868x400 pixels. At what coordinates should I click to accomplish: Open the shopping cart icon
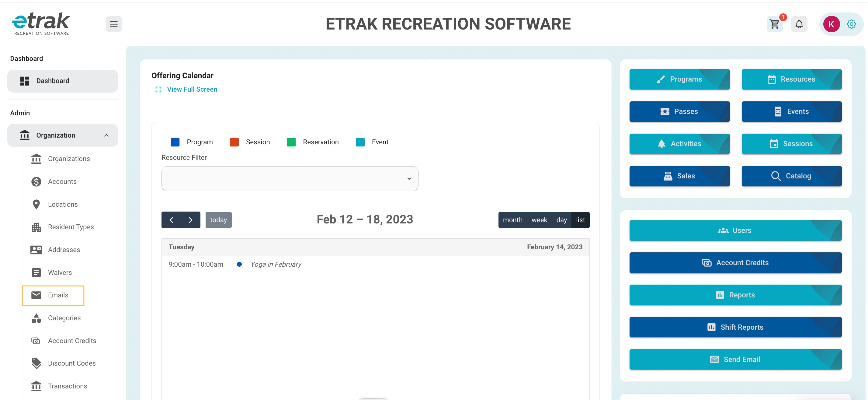(774, 24)
